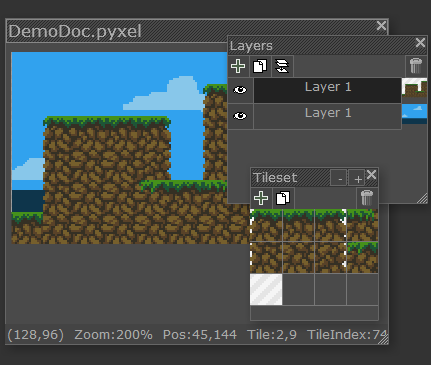Duplicate tile with Tileset copy icon
This screenshot has width=431, height=365.
[283, 198]
